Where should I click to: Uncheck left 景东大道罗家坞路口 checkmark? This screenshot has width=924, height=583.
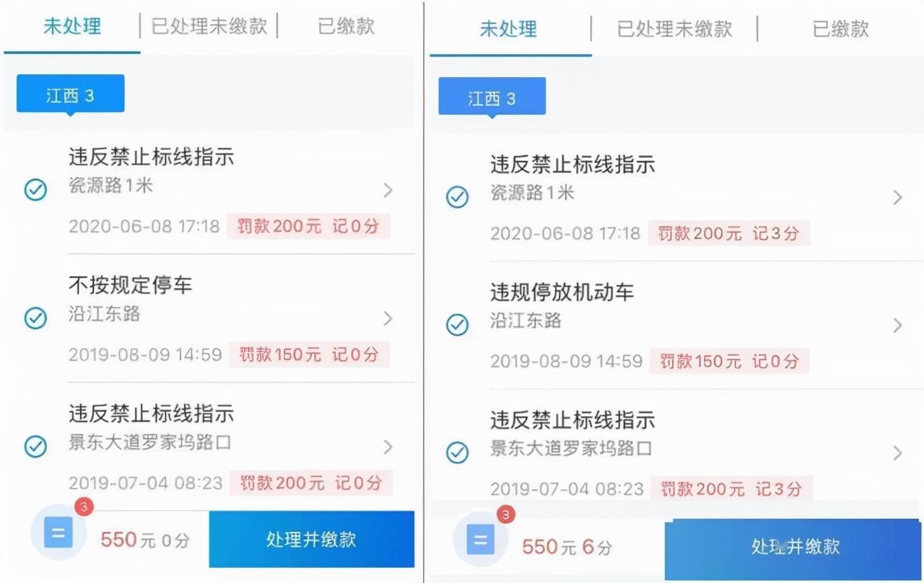point(35,447)
